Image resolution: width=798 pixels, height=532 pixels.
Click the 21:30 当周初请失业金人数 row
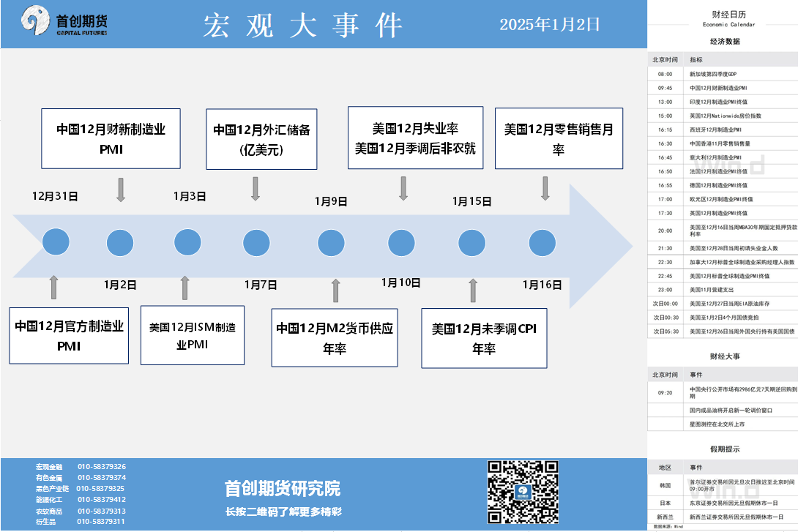coord(723,248)
